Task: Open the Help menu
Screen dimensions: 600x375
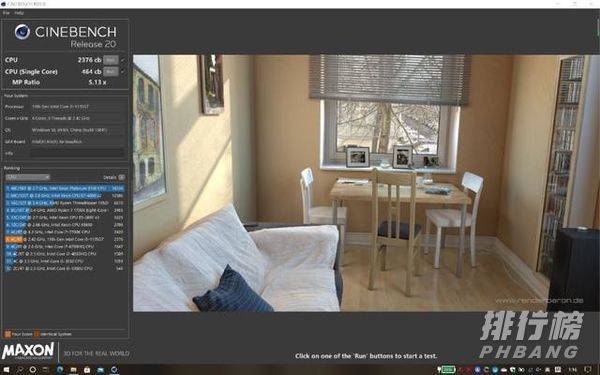Action: coord(19,13)
